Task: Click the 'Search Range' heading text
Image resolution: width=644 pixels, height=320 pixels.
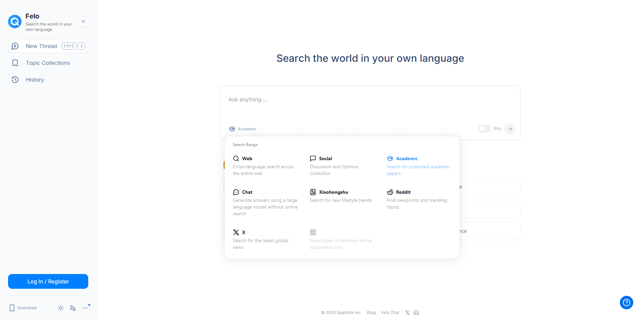Action: 245,145
